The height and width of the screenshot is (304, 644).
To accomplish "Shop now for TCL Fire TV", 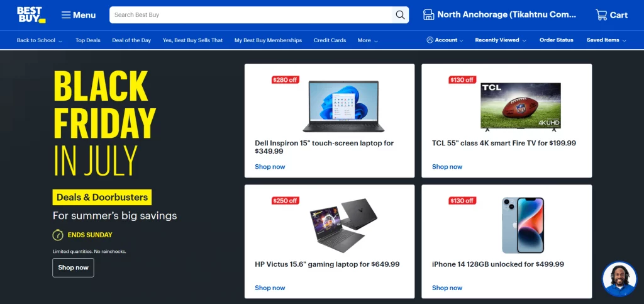I will [447, 167].
